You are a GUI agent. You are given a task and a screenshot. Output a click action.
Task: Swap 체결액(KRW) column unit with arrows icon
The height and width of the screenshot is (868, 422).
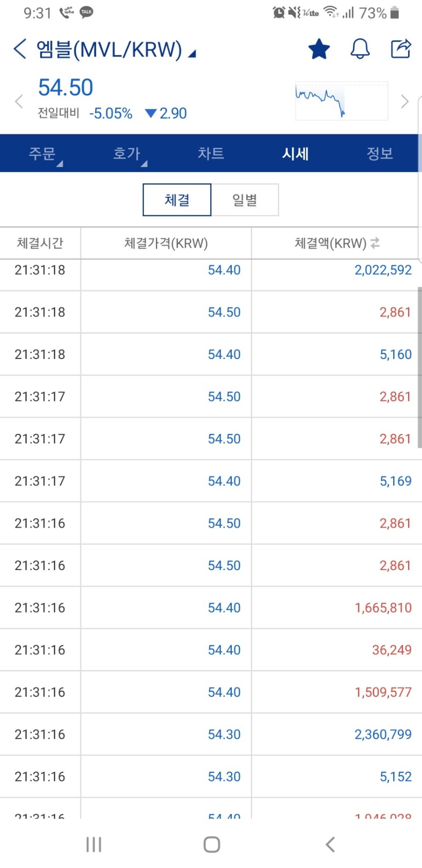375,243
